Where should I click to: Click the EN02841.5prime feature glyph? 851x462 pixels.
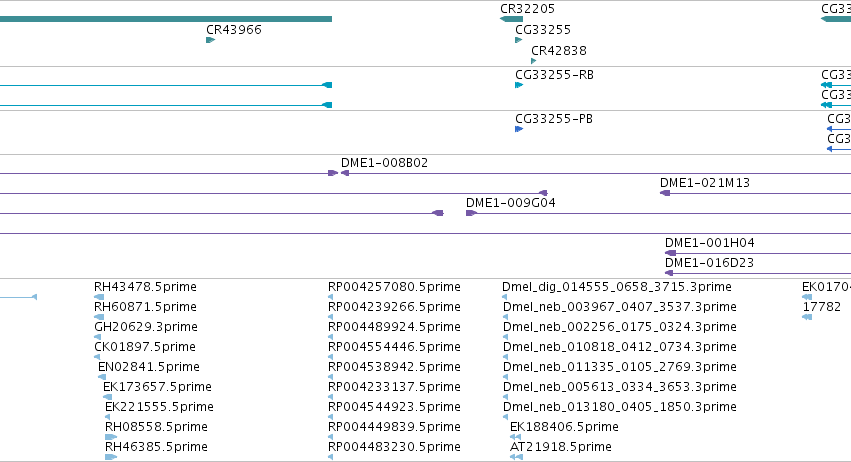coord(102,377)
